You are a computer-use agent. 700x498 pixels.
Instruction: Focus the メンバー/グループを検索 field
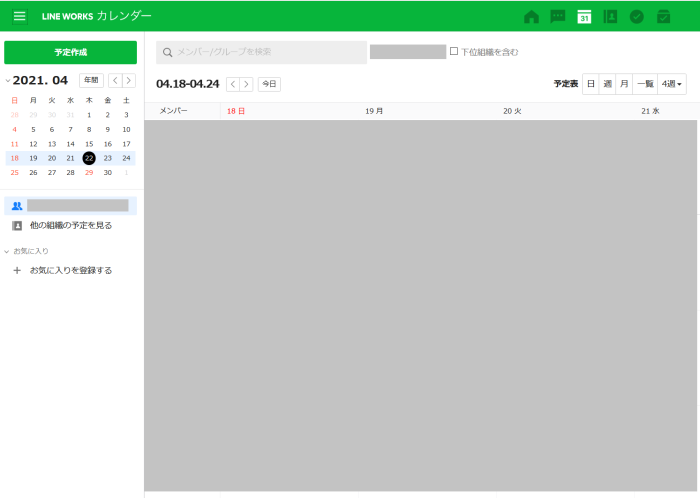pos(262,52)
